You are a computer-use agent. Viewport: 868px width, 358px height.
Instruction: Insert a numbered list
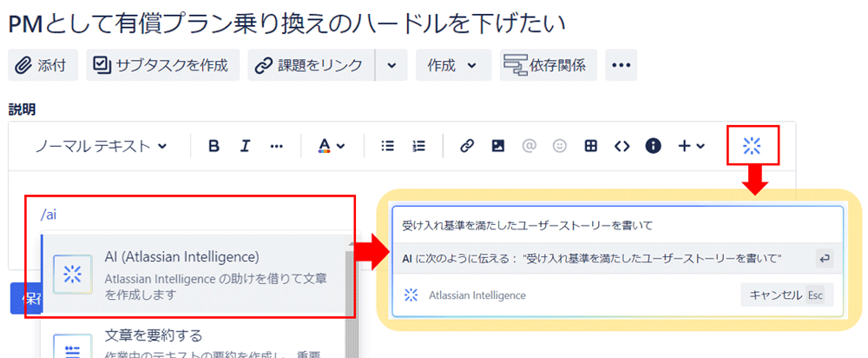tap(419, 146)
